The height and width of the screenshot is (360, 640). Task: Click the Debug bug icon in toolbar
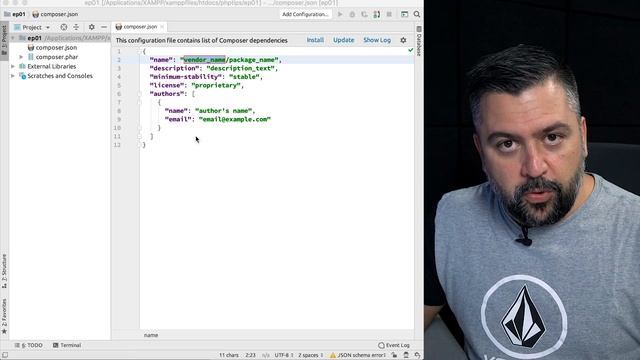352,14
